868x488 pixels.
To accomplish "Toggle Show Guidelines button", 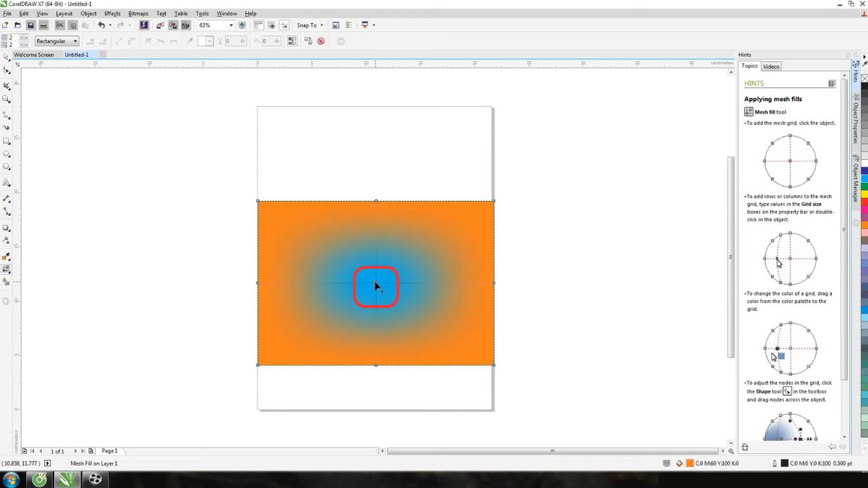I will tap(285, 25).
